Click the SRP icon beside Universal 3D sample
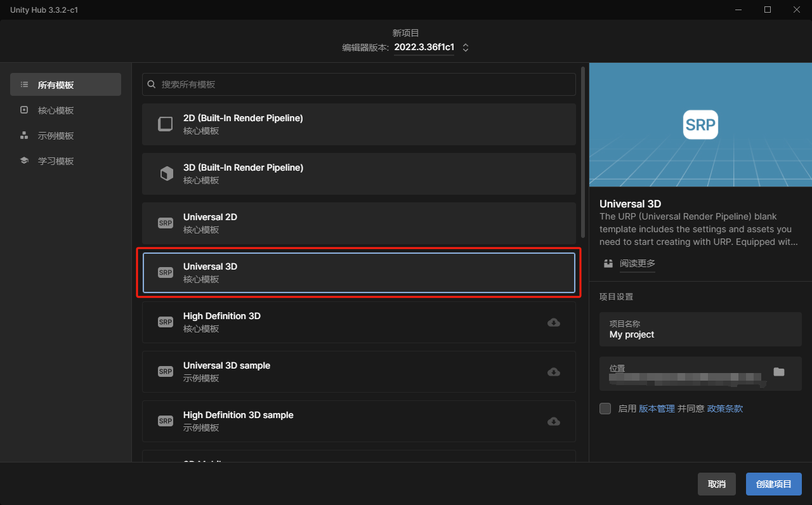The width and height of the screenshot is (812, 505). (166, 371)
